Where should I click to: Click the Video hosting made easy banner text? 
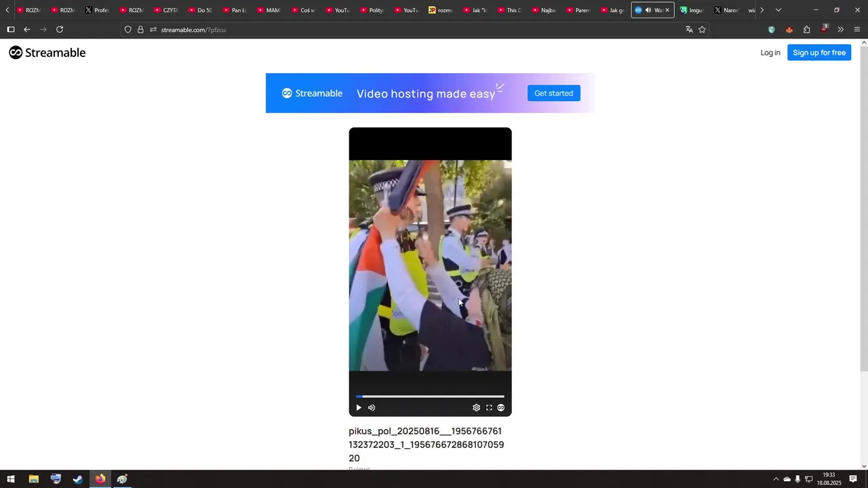coord(426,94)
